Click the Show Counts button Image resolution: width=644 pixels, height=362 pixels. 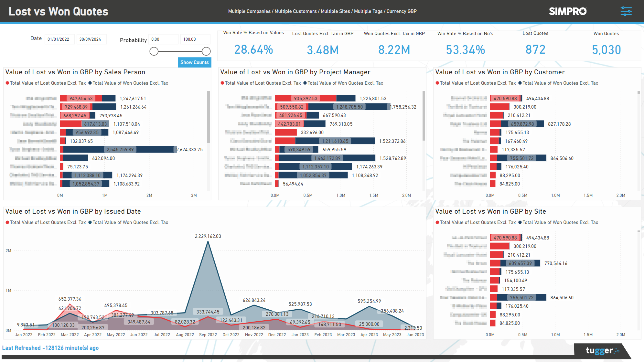(x=194, y=62)
